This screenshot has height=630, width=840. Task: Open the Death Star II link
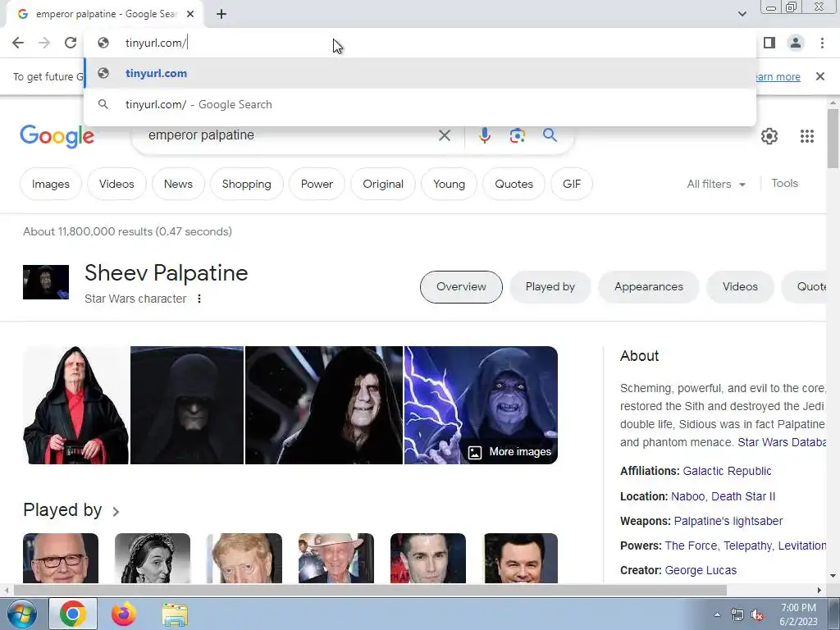point(743,496)
